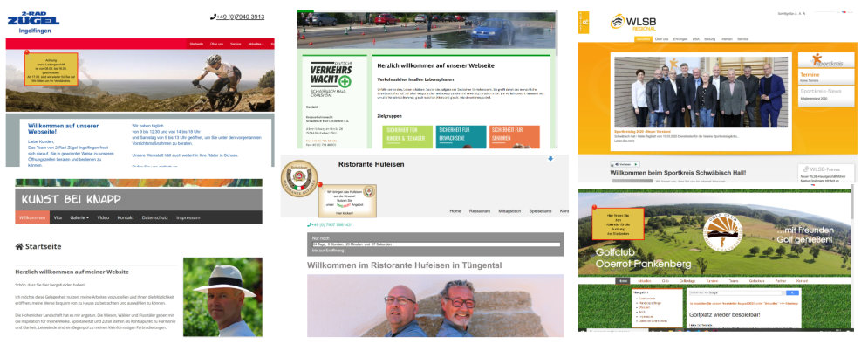The height and width of the screenshot is (344, 868).
Task: Expand the Galerie dropdown on Kunst bei Knapp
Action: pyautogui.click(x=79, y=217)
